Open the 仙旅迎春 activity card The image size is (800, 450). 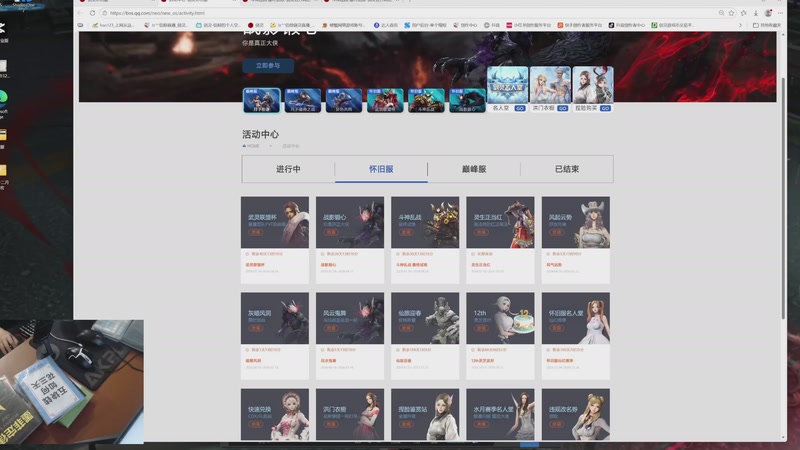(x=425, y=336)
